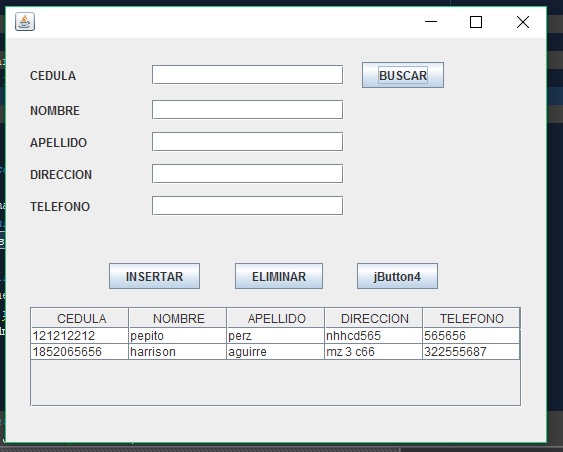Click the jButton4 button
This screenshot has height=452, width=563.
(x=397, y=276)
